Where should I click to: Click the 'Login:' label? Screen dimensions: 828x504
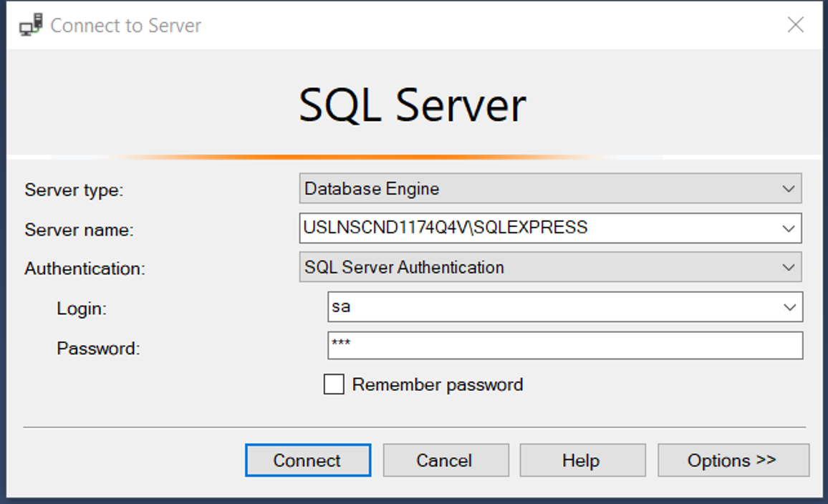point(82,309)
